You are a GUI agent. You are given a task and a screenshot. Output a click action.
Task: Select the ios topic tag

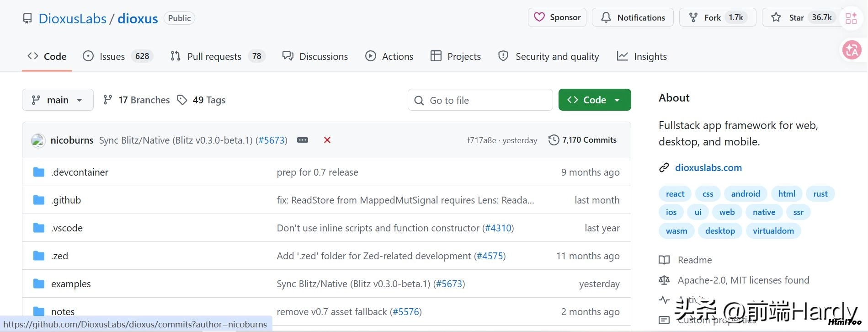[x=671, y=212]
